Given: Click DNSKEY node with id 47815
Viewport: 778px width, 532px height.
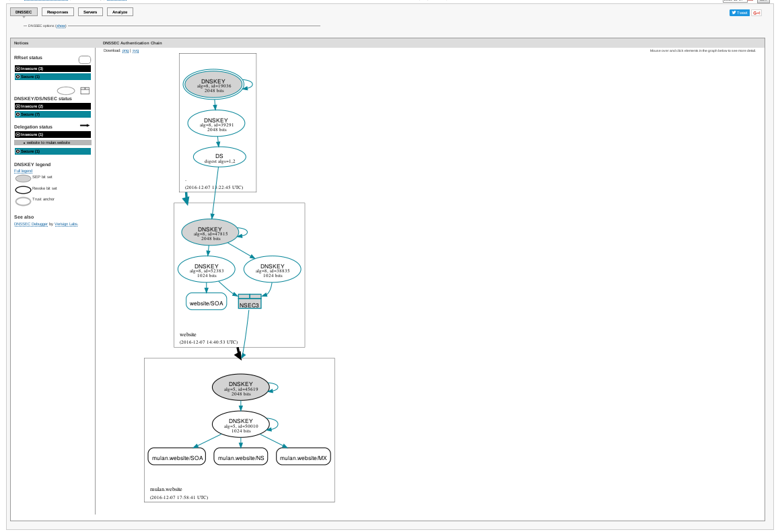Looking at the screenshot, I should coord(210,232).
